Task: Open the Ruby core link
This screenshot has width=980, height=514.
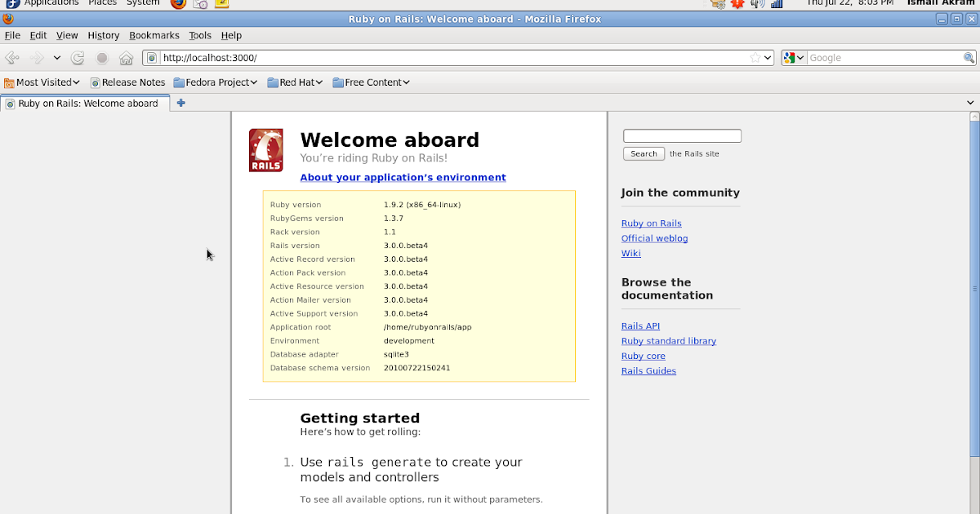Action: click(644, 356)
